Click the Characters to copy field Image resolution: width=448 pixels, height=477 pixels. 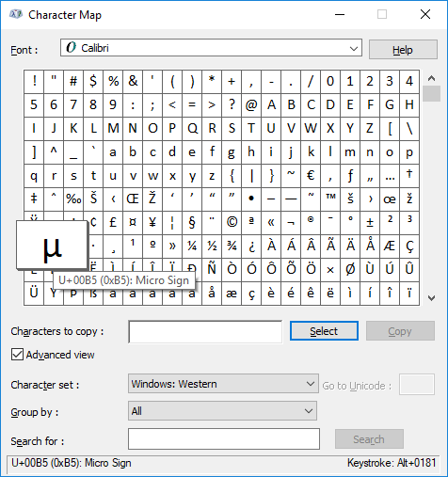(x=205, y=331)
